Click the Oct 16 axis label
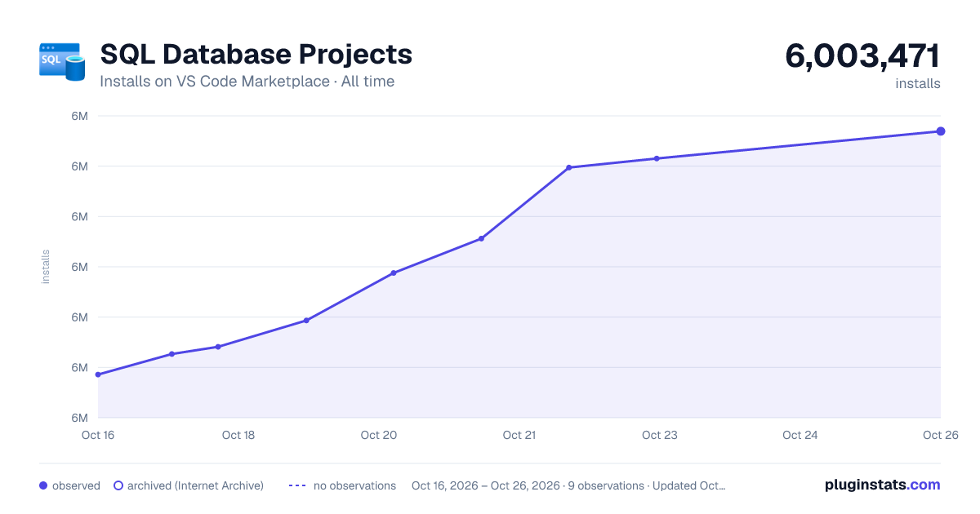980x514 pixels. (x=98, y=435)
